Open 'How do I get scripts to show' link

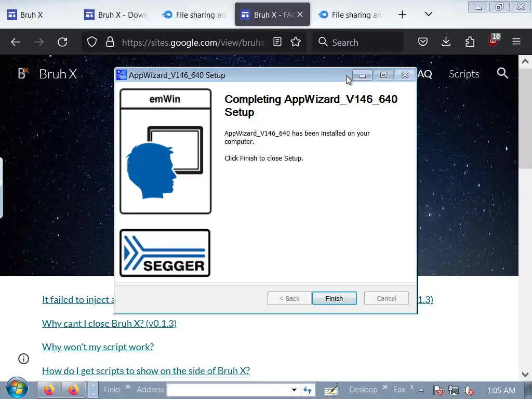coord(146,370)
